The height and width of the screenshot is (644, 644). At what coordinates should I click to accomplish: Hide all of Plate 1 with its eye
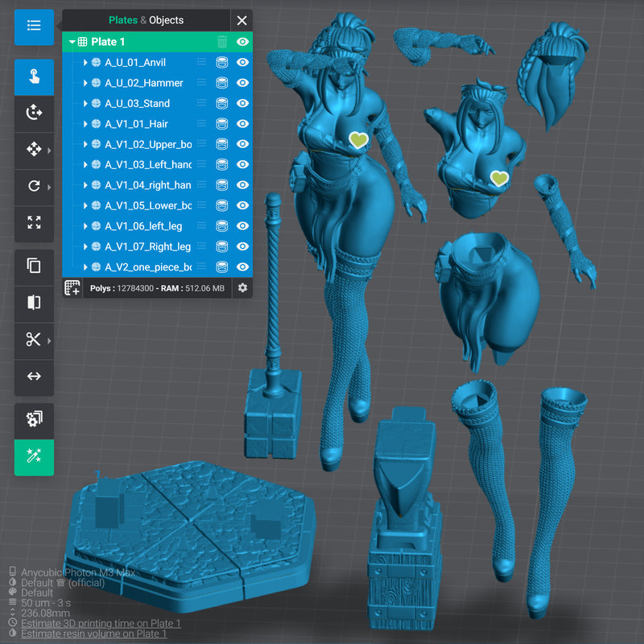pos(242,42)
